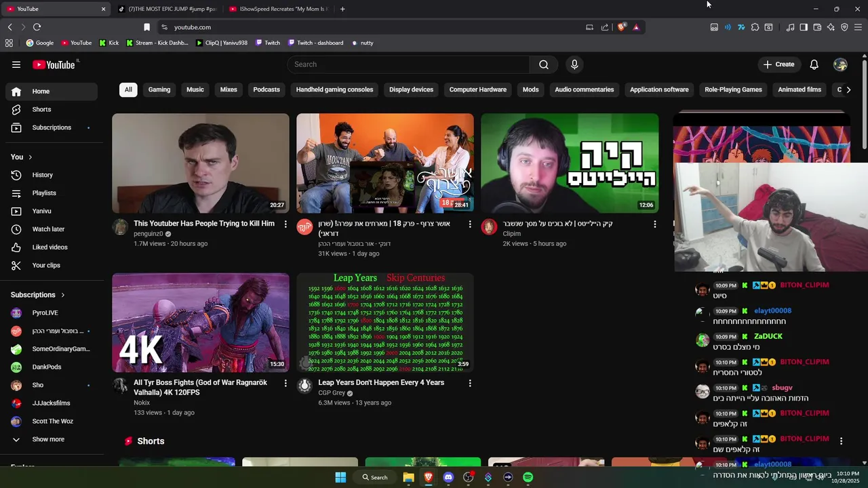The height and width of the screenshot is (488, 868).
Task: Open the Subscriptions sidebar item
Action: 52,127
